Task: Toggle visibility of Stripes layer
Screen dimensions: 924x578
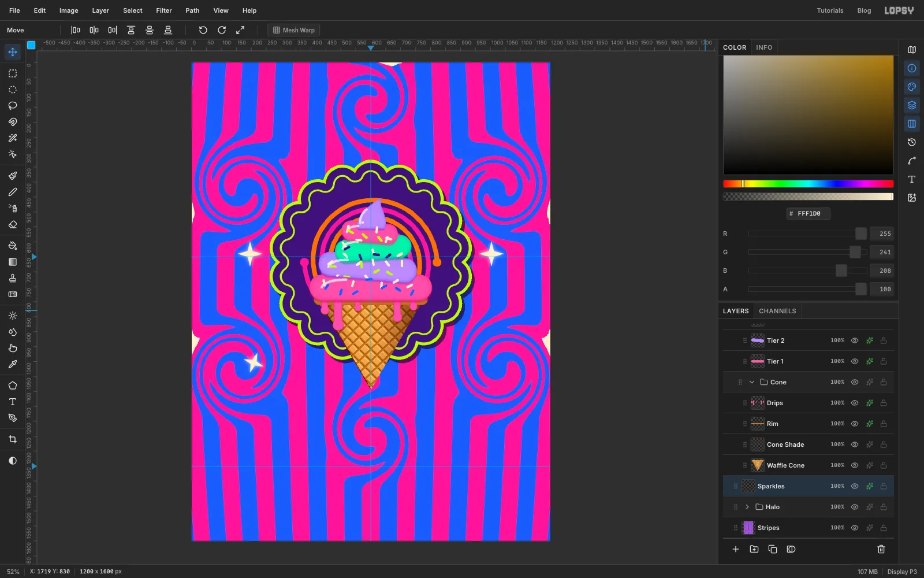Action: (855, 528)
